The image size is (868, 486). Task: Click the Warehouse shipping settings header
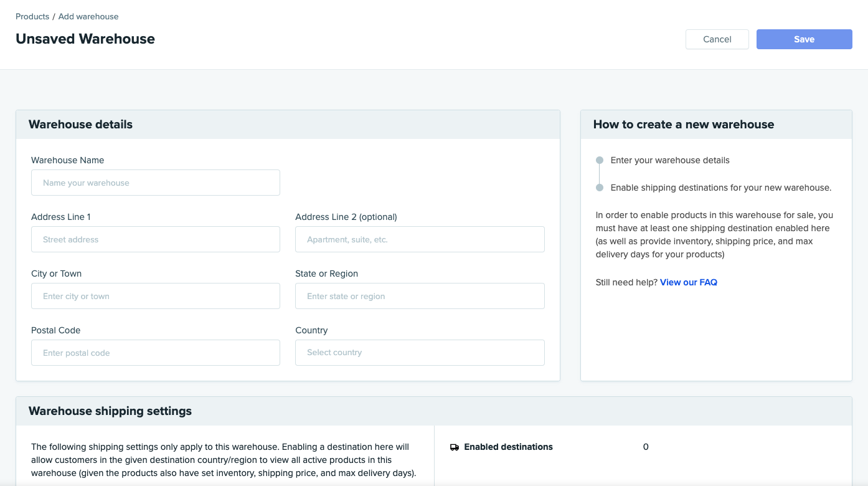click(110, 411)
